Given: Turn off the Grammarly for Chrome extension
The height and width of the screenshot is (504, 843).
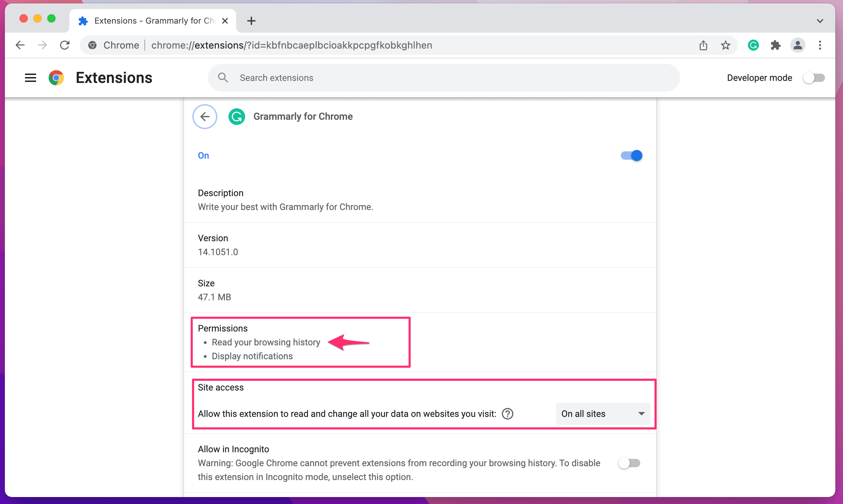Looking at the screenshot, I should (x=631, y=156).
